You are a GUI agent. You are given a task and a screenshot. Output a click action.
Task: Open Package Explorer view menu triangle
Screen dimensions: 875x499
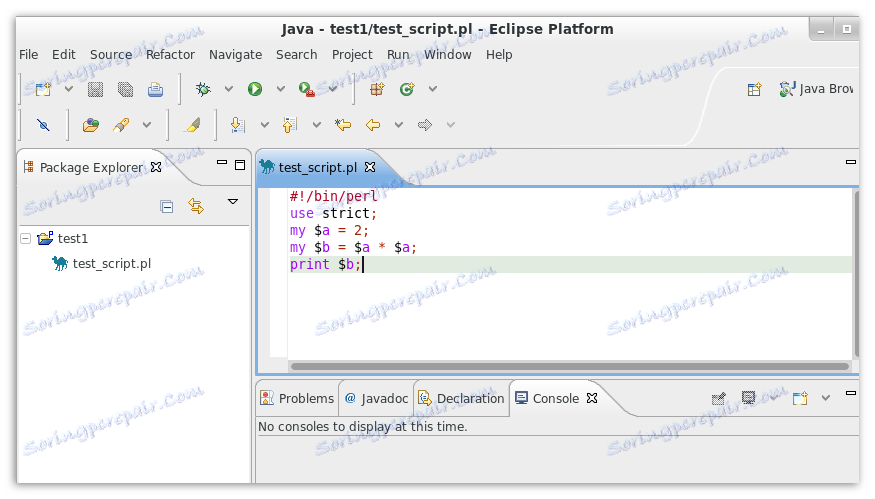[233, 201]
